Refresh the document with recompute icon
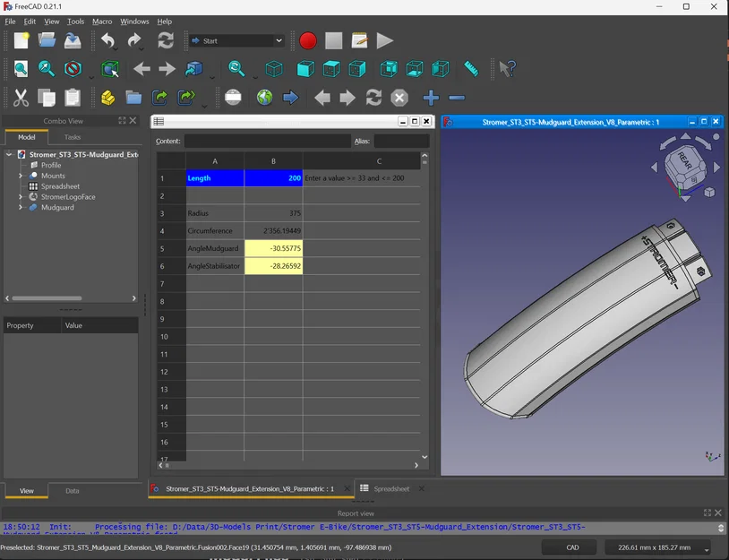729x560 pixels. pos(166,40)
